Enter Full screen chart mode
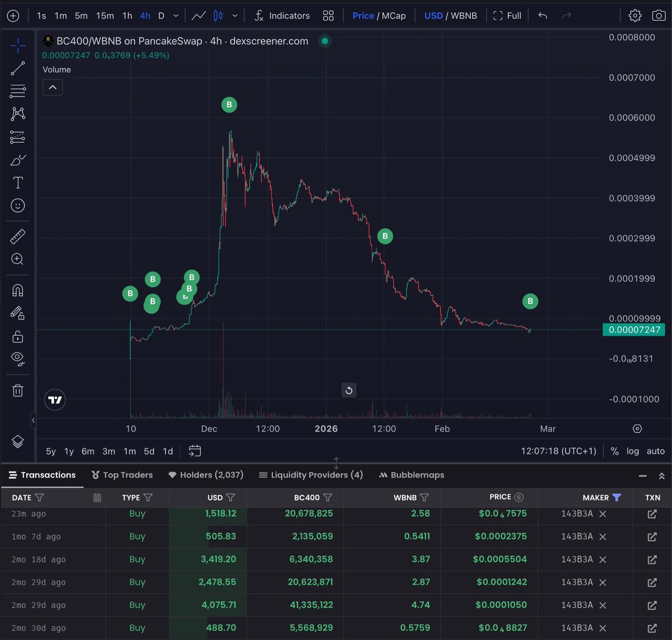 [x=507, y=16]
